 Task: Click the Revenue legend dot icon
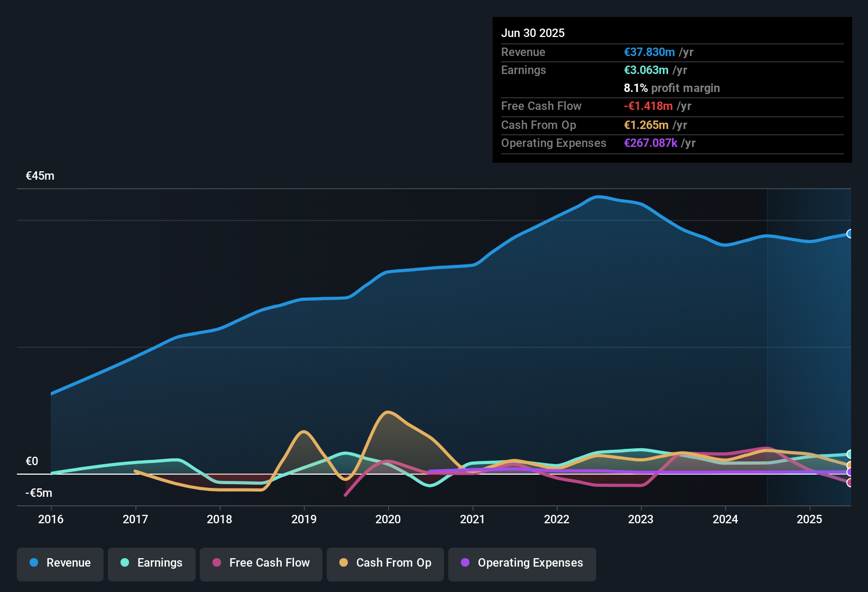(33, 563)
